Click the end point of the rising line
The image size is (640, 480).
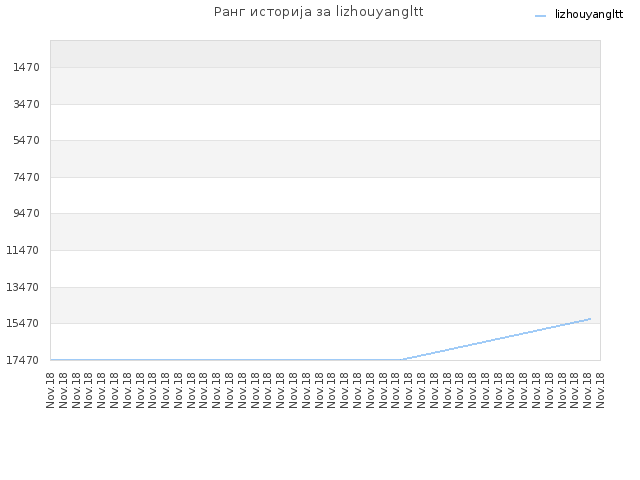click(x=590, y=319)
